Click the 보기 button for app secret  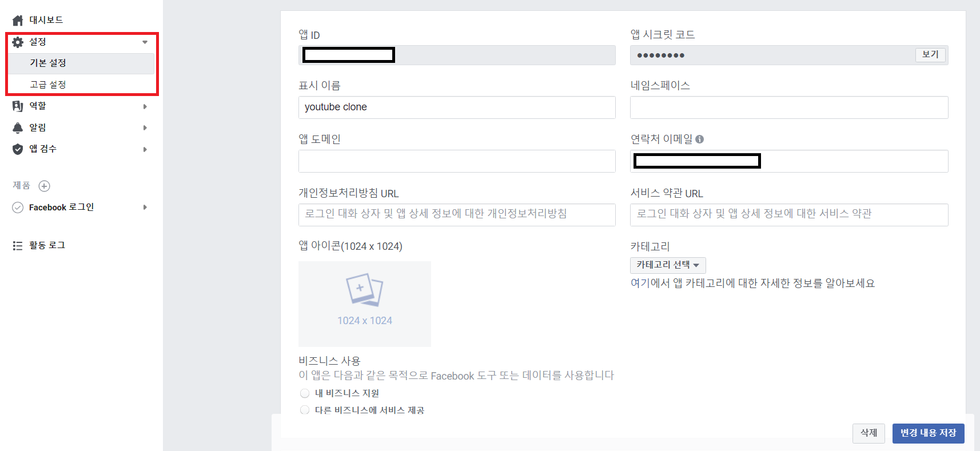point(930,54)
